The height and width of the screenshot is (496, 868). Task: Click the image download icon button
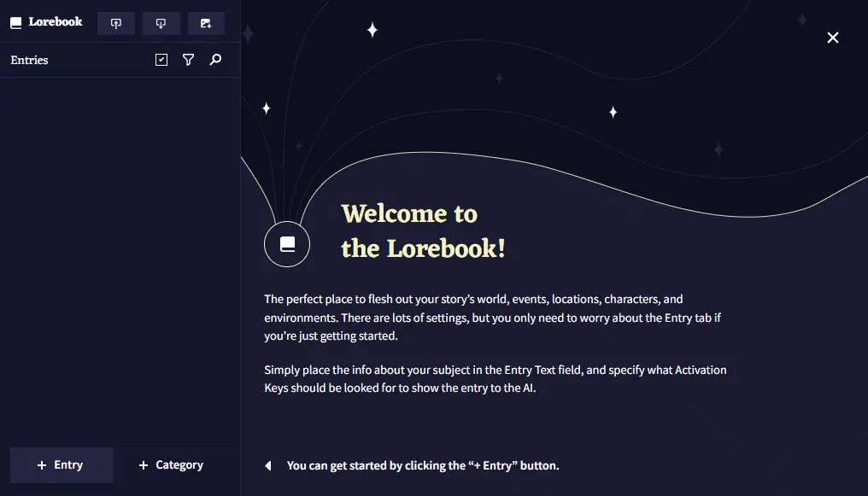click(206, 23)
